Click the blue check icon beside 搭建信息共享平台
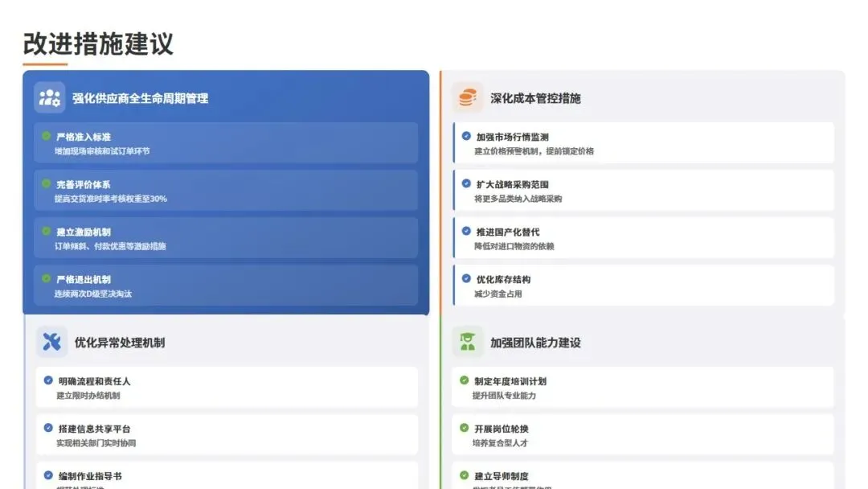 (x=48, y=428)
